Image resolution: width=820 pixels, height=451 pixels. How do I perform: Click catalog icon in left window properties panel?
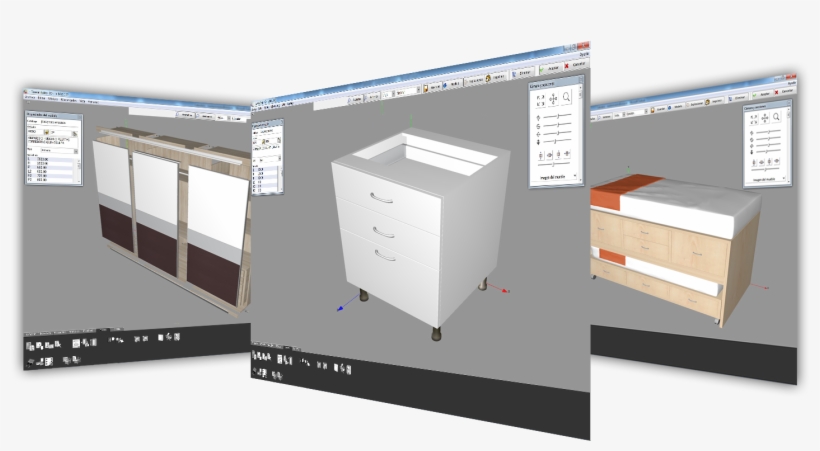tap(46, 132)
